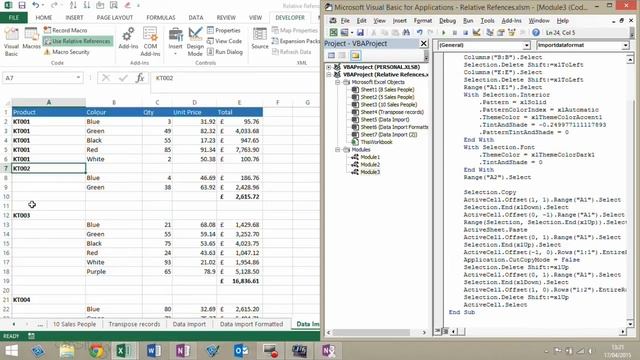Click Run Dialog in Controls group
The height and width of the screenshot is (360, 640).
click(225, 52)
